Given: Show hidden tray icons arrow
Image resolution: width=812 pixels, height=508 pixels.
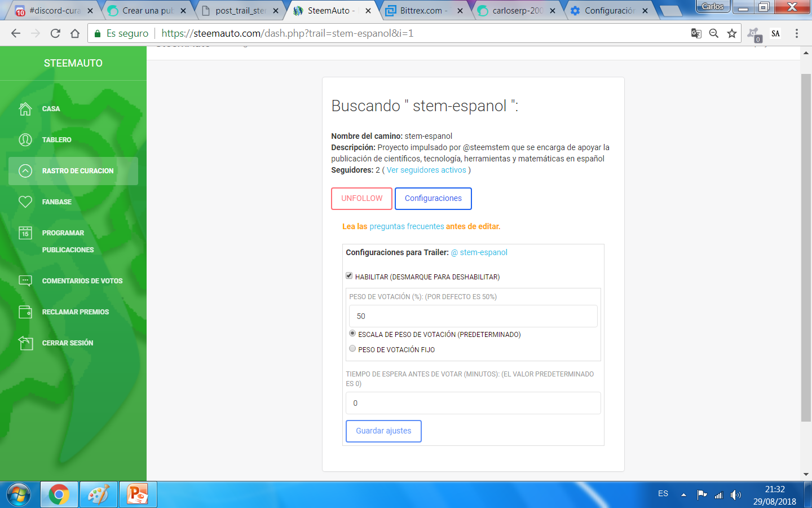Looking at the screenshot, I should pos(683,495).
